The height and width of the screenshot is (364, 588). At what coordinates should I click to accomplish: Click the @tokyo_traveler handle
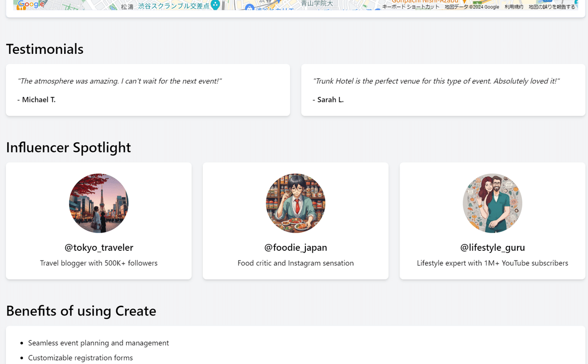(x=98, y=247)
